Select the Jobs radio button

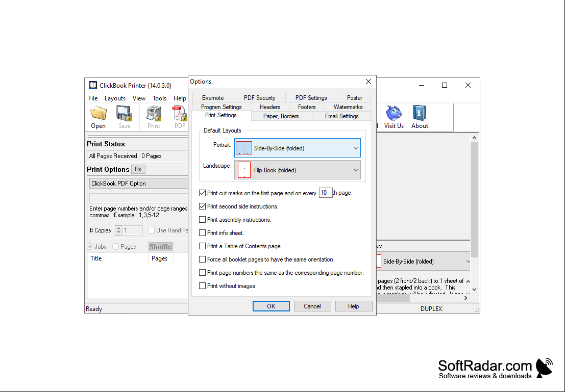pyautogui.click(x=90, y=247)
